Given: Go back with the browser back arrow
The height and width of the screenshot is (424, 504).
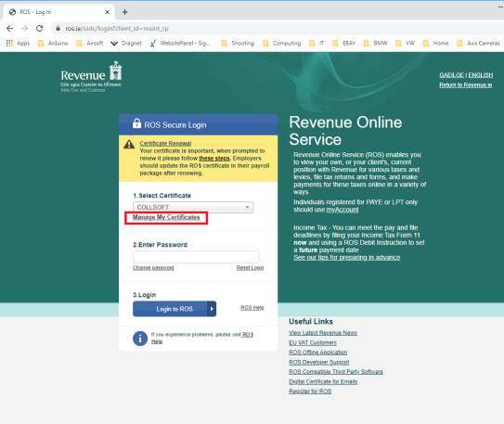Looking at the screenshot, I should pyautogui.click(x=9, y=28).
